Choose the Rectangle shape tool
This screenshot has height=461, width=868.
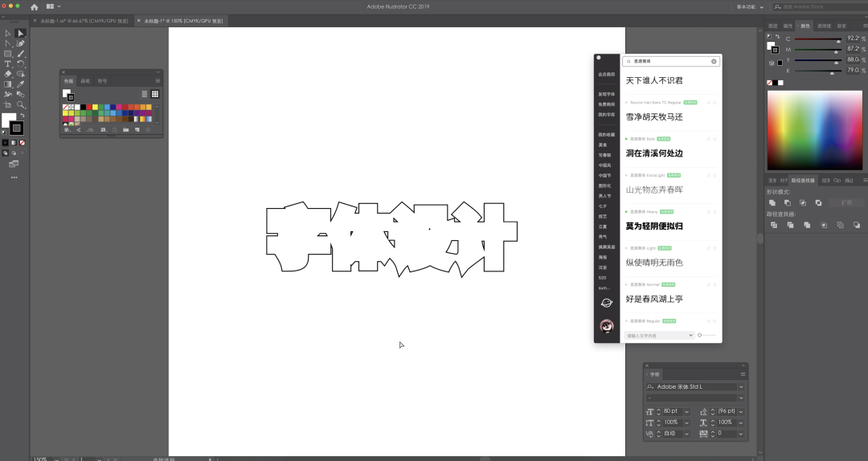point(8,54)
